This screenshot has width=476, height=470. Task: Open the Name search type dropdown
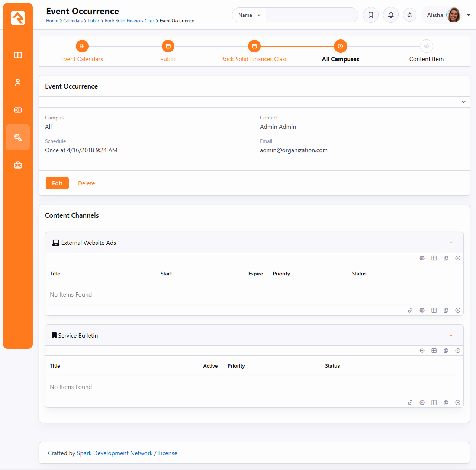click(249, 15)
